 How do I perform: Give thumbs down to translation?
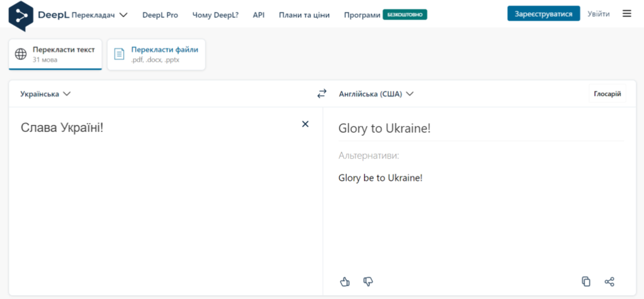coord(368,281)
